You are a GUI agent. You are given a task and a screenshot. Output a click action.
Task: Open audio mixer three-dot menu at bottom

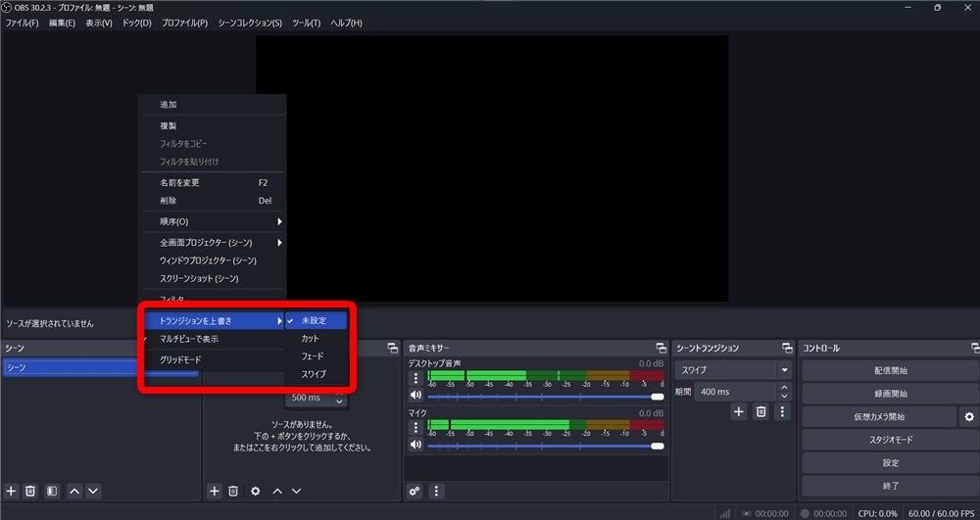click(436, 492)
